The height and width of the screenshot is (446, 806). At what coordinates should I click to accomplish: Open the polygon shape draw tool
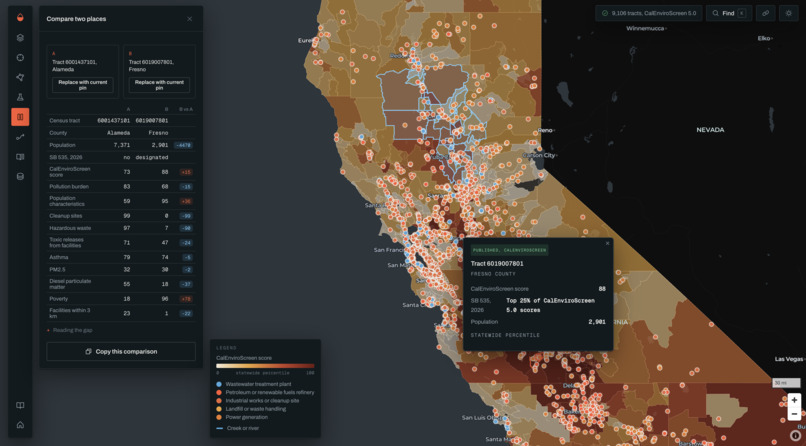[20, 77]
